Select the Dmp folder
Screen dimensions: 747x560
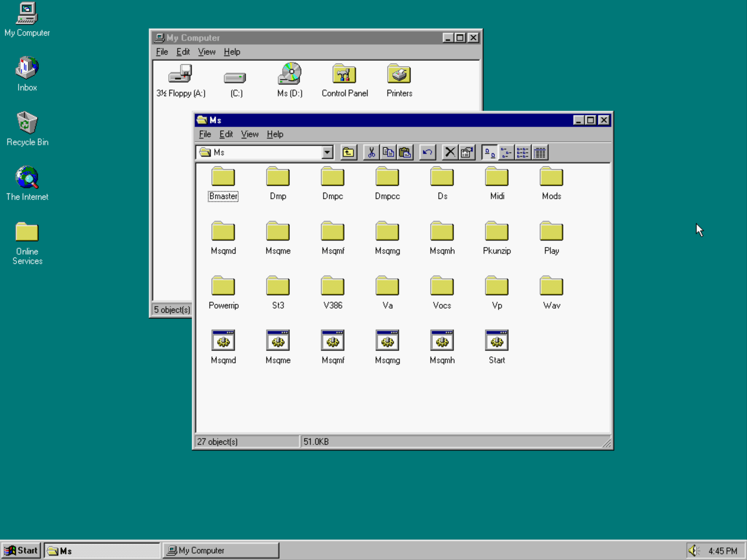(278, 184)
